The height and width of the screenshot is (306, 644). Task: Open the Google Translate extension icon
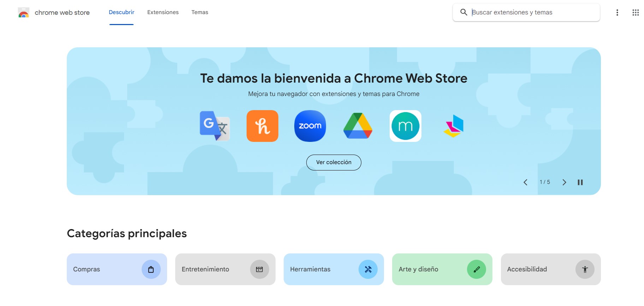click(215, 126)
